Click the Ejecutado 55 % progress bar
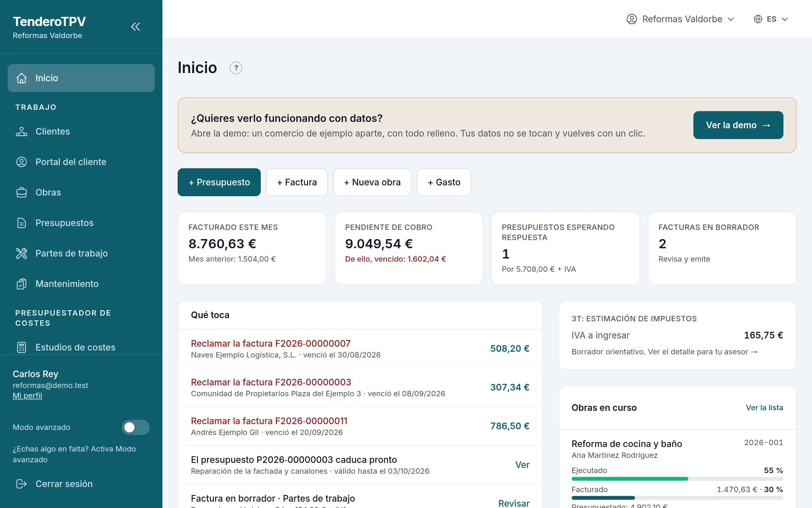The image size is (812, 508). [x=677, y=479]
